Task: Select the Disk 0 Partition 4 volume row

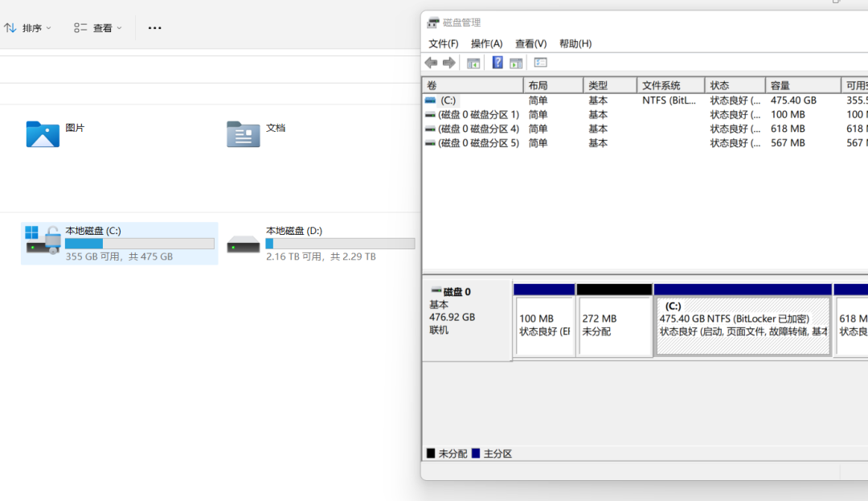Action: click(478, 129)
